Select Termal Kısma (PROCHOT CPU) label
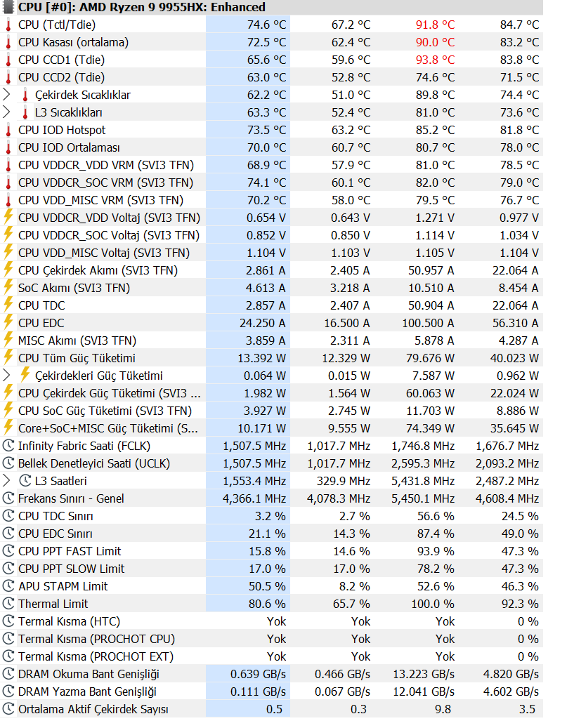Viewport: 567px width, 728px height. [x=96, y=639]
